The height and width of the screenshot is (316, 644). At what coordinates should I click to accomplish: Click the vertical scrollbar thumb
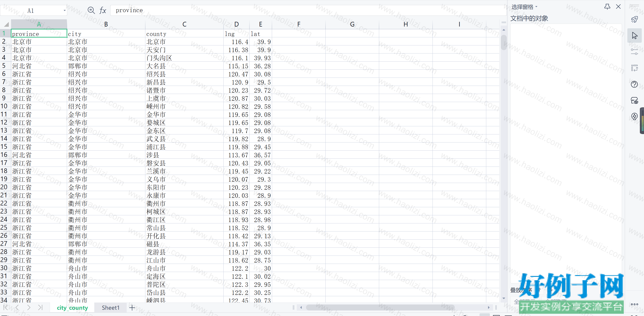tap(504, 42)
